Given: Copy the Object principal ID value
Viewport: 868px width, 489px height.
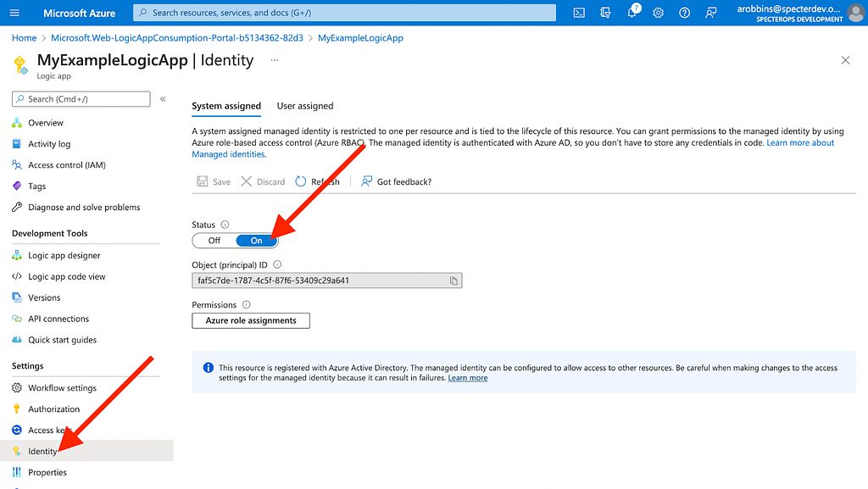Looking at the screenshot, I should [453, 281].
